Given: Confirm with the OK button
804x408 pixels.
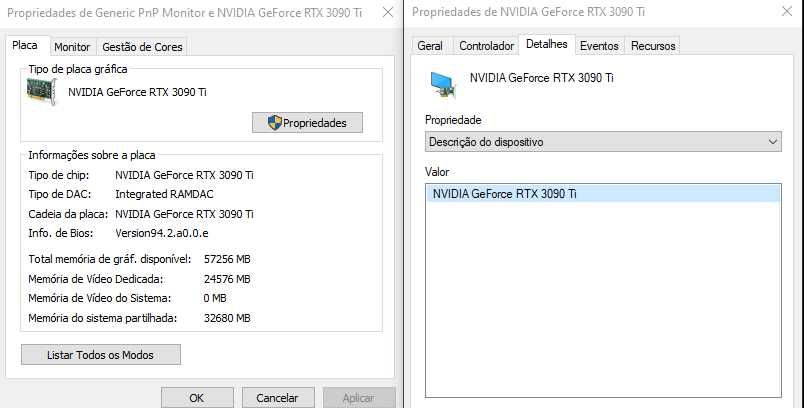Looking at the screenshot, I should point(197,397).
